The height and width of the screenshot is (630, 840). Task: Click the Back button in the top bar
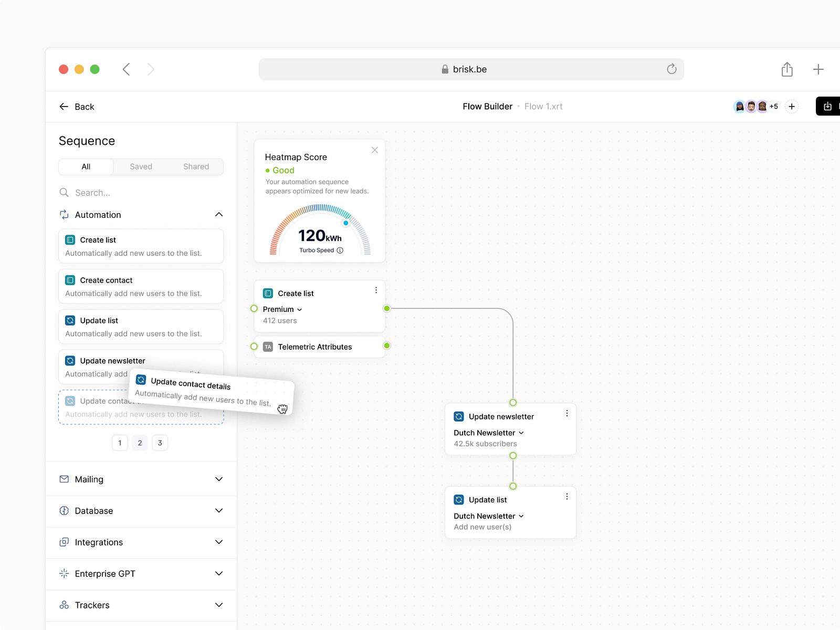click(77, 107)
